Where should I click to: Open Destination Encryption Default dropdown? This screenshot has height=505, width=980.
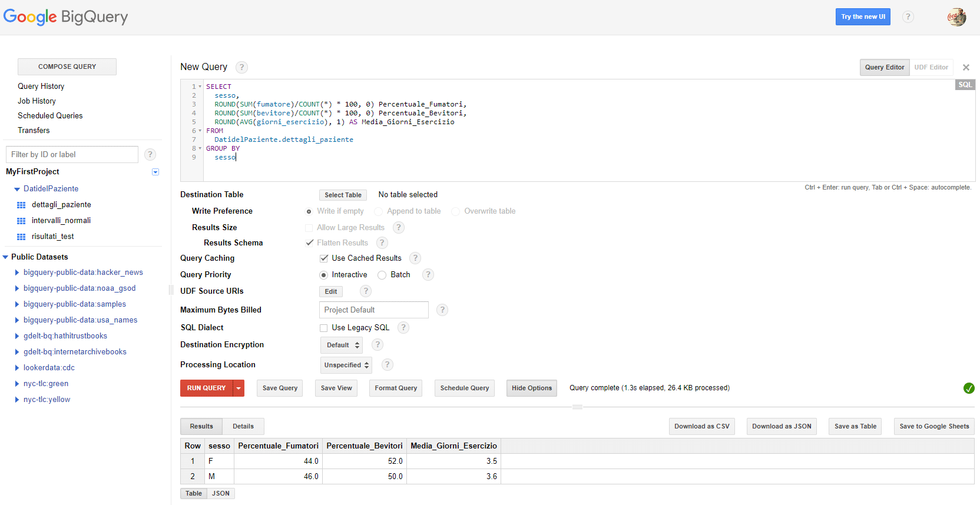click(342, 345)
